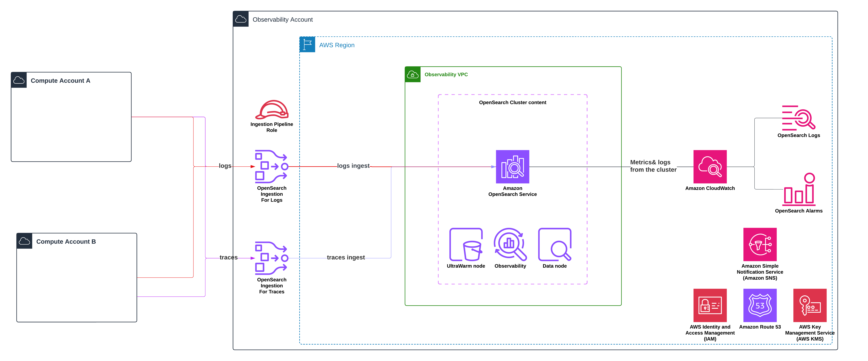Click the Amazon OpenSearch Service icon
868x361 pixels.
tap(512, 167)
